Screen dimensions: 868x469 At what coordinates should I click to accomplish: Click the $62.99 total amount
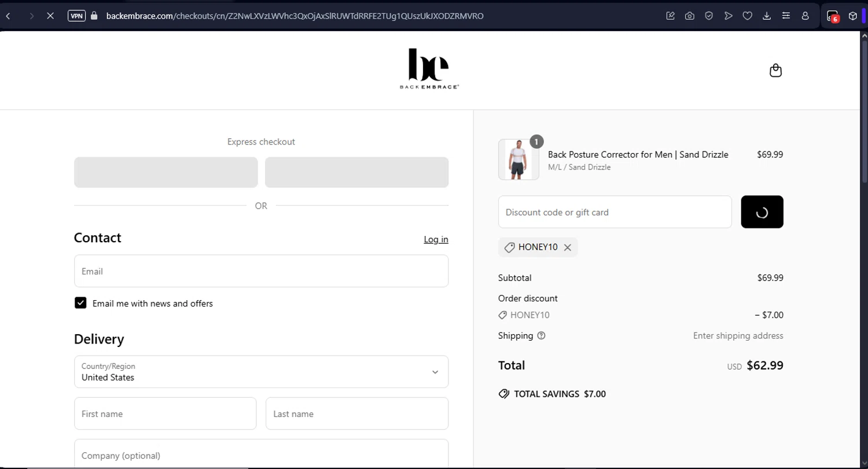click(x=765, y=365)
